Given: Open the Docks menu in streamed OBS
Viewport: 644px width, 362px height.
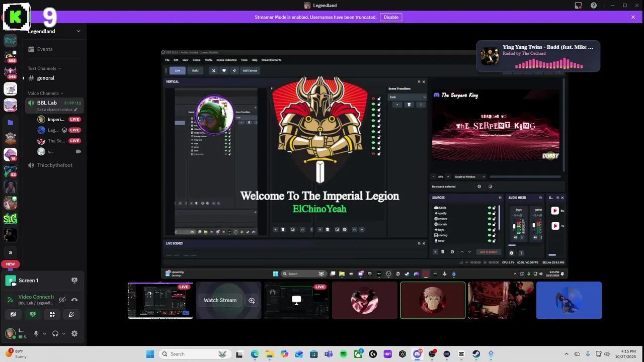Looking at the screenshot, I should [196, 60].
